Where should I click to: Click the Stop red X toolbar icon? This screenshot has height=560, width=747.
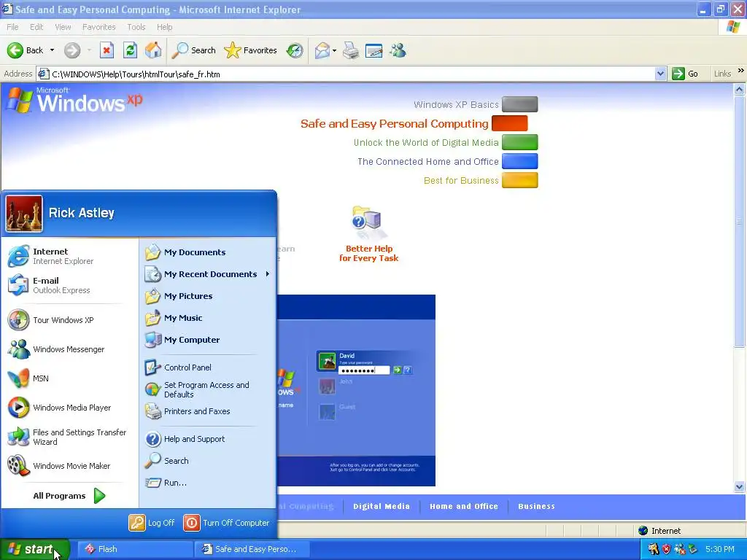point(107,50)
